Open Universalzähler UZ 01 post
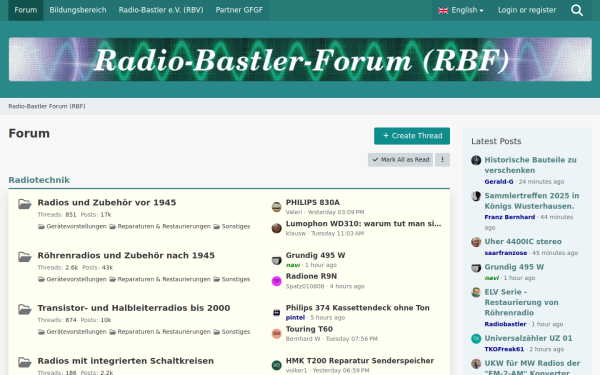 coord(528,338)
